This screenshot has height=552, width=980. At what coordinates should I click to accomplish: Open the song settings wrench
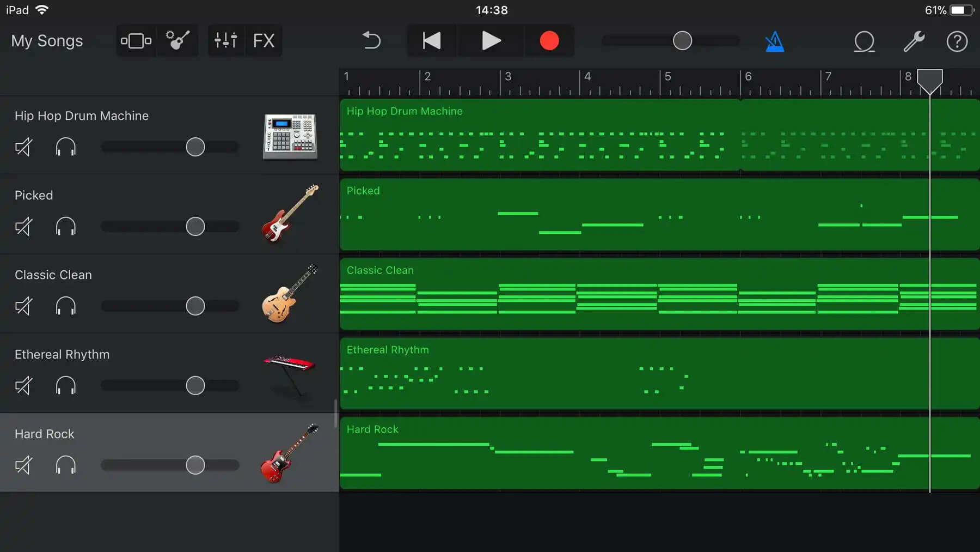coord(915,41)
